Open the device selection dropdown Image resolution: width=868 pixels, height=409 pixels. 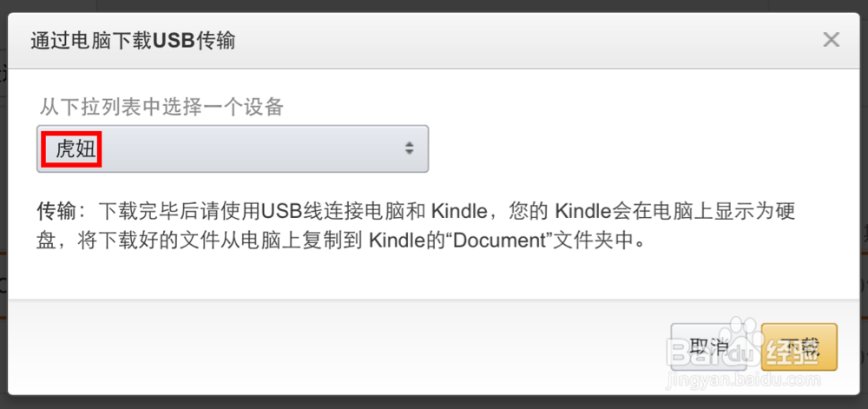coord(233,148)
